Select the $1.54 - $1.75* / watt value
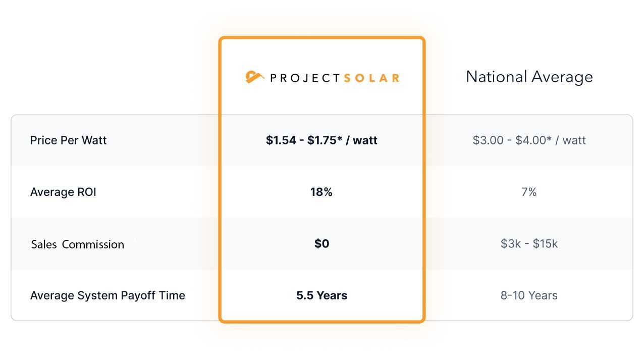Viewport: 644px width, 360px height. (x=321, y=140)
